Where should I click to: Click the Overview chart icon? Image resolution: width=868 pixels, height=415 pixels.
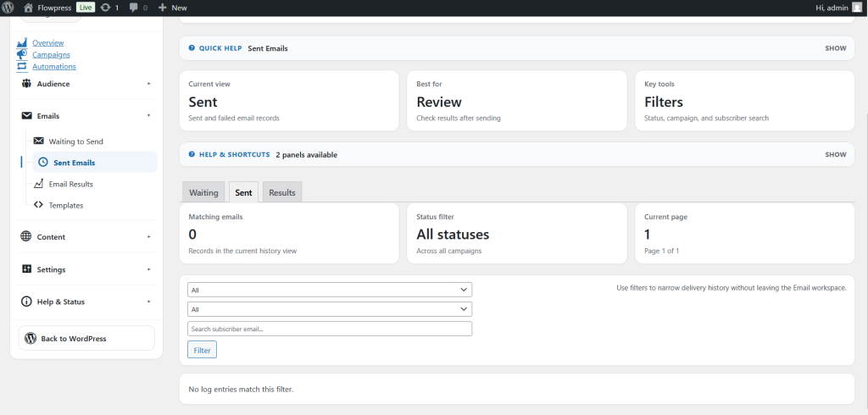21,42
